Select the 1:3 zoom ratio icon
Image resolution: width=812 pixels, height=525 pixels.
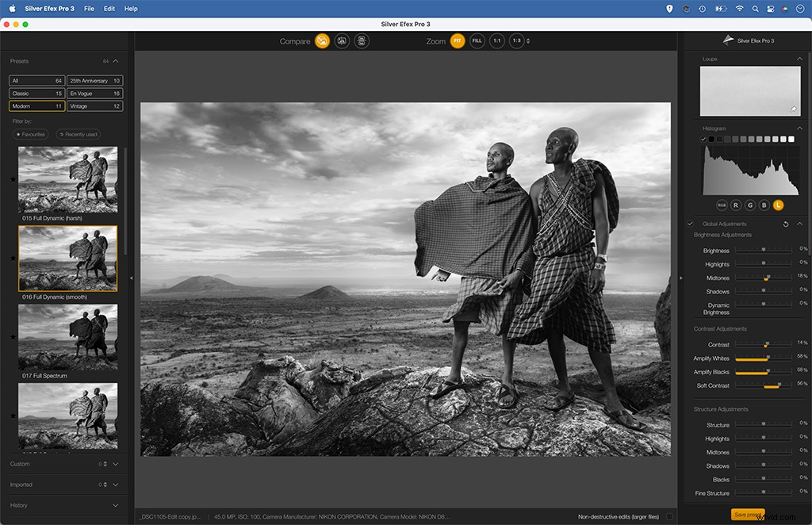coord(517,40)
